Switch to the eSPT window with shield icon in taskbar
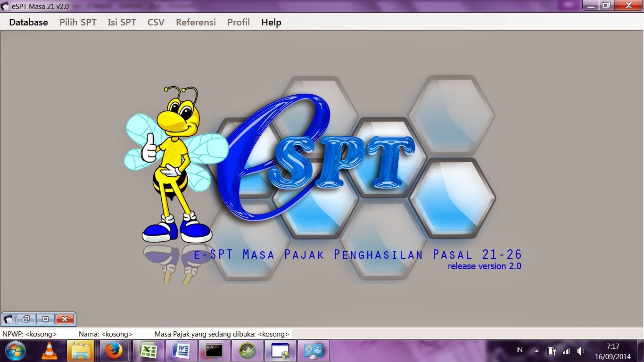This screenshot has width=644, height=362. pyautogui.click(x=281, y=351)
